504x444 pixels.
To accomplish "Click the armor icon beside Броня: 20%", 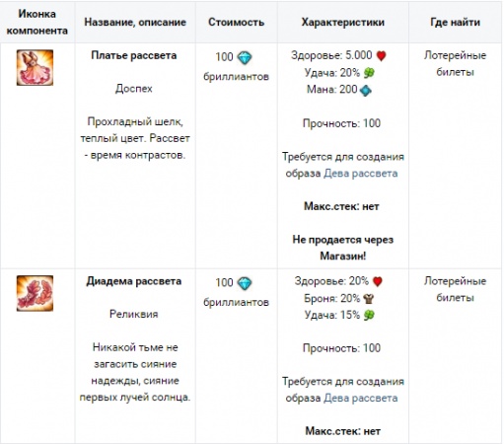I will 369,299.
